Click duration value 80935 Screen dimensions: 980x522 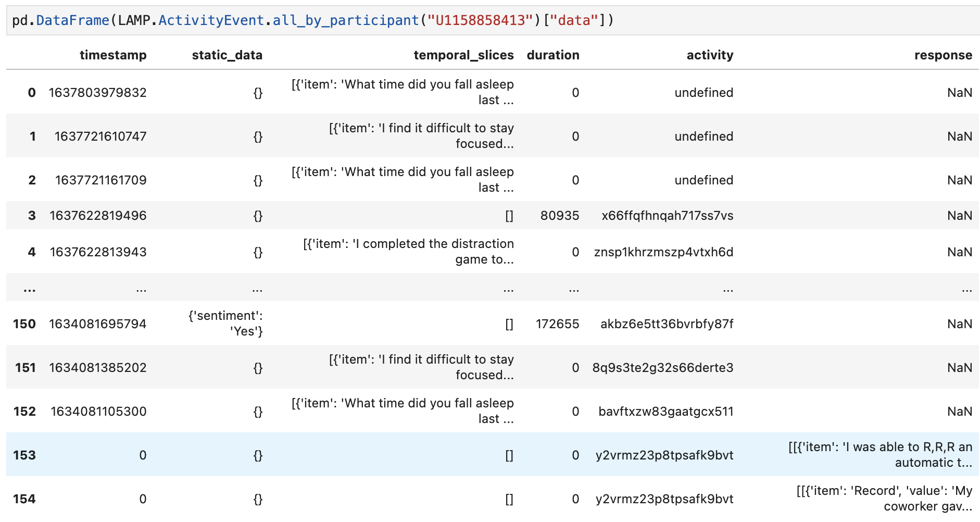[560, 216]
